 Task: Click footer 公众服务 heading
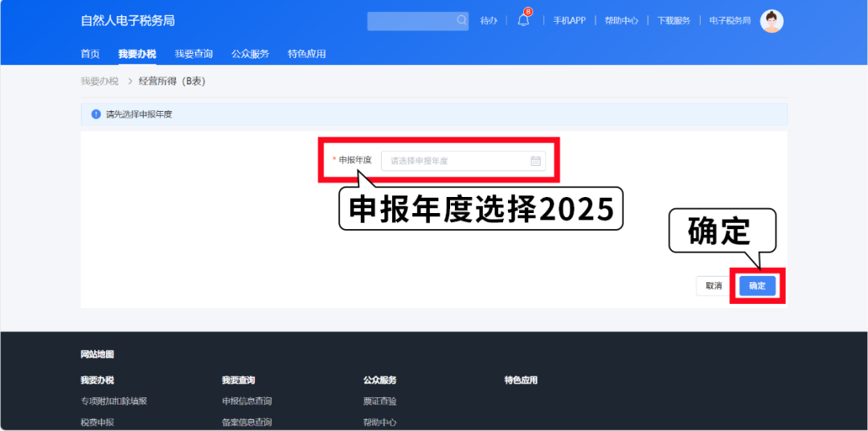[379, 380]
